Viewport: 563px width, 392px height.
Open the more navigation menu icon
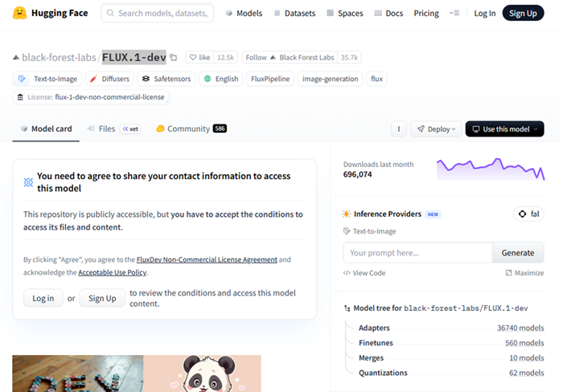coord(454,14)
